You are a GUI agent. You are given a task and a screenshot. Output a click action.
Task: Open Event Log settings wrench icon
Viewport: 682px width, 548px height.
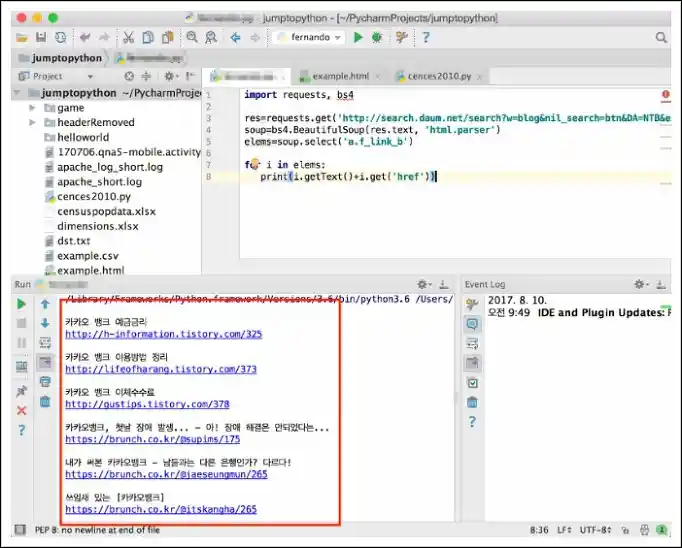472,304
